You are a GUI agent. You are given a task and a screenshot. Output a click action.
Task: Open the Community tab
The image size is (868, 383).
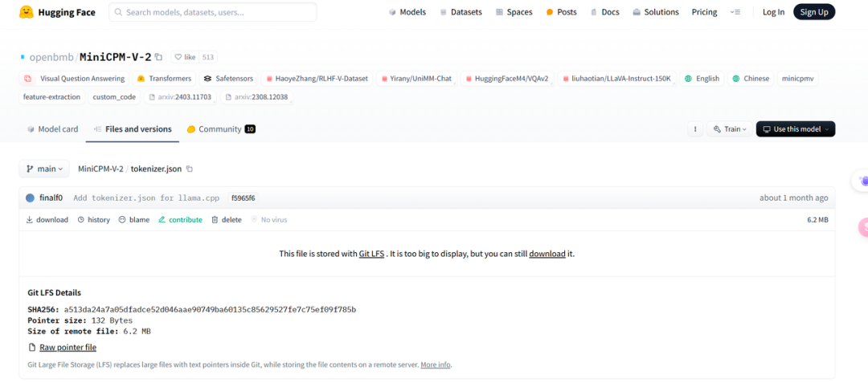coord(220,129)
